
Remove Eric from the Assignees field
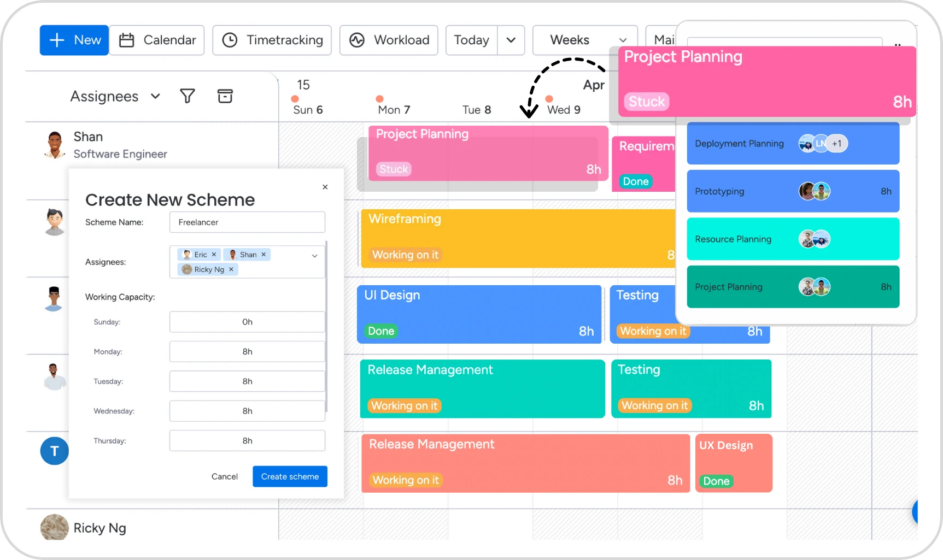pyautogui.click(x=214, y=254)
